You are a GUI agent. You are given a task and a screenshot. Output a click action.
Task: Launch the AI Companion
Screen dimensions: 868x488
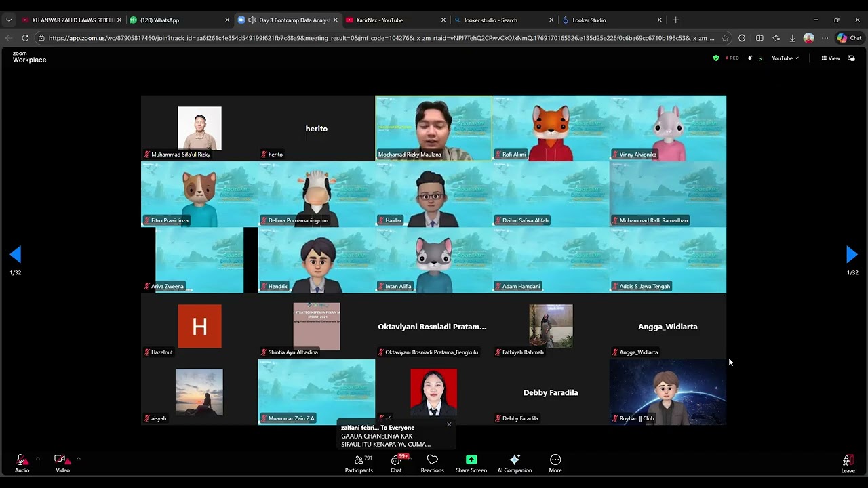click(515, 464)
